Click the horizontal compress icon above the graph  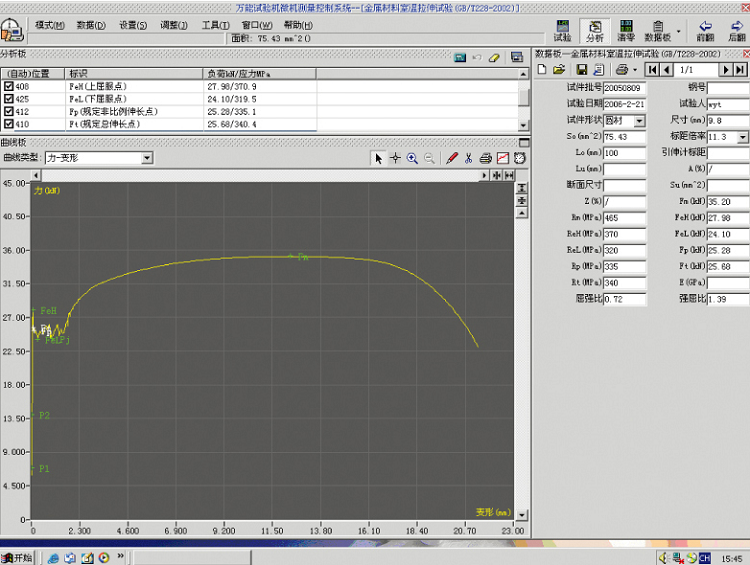[497, 176]
